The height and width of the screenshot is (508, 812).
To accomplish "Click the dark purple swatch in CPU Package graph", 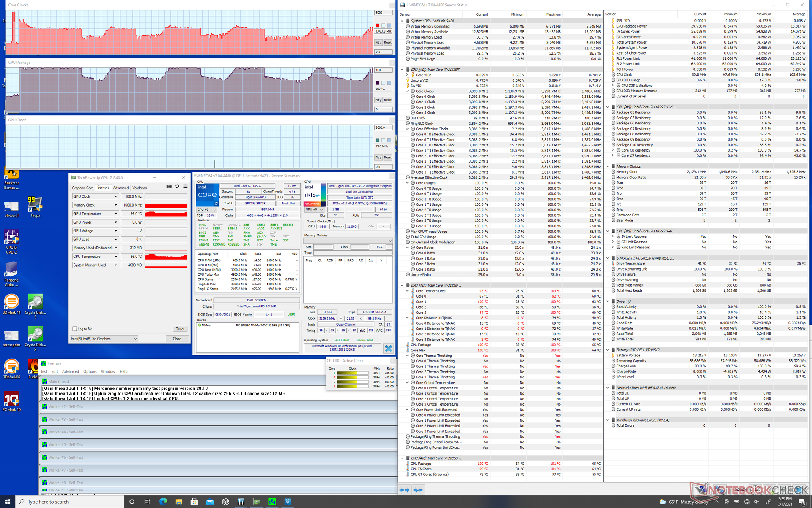I will [x=378, y=83].
